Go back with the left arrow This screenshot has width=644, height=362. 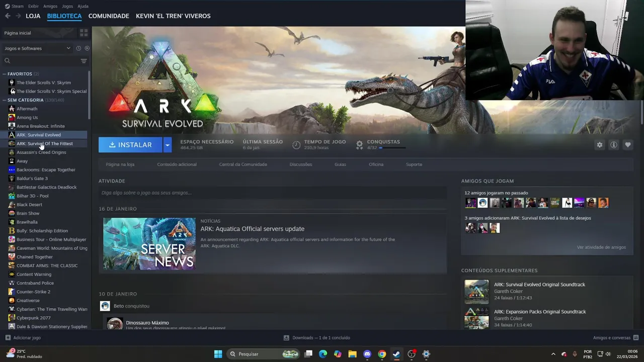tap(8, 16)
